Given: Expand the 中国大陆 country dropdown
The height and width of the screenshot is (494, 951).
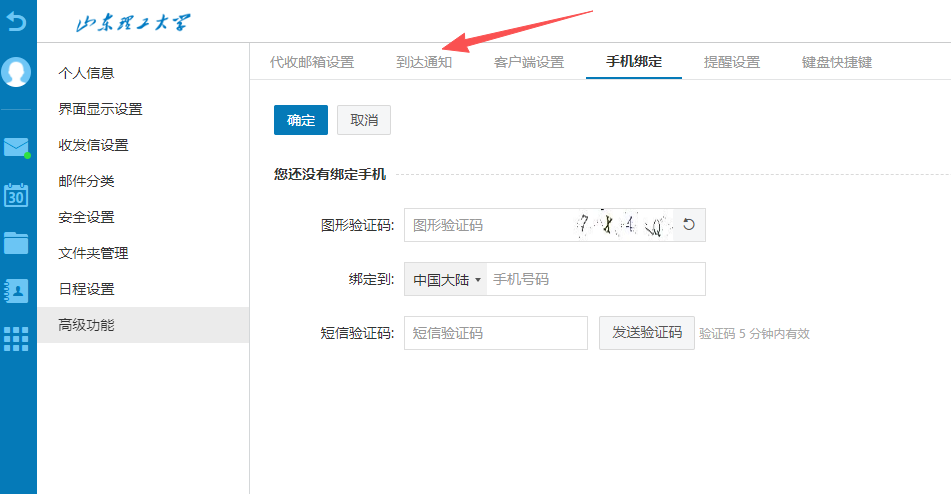Looking at the screenshot, I should [x=446, y=279].
